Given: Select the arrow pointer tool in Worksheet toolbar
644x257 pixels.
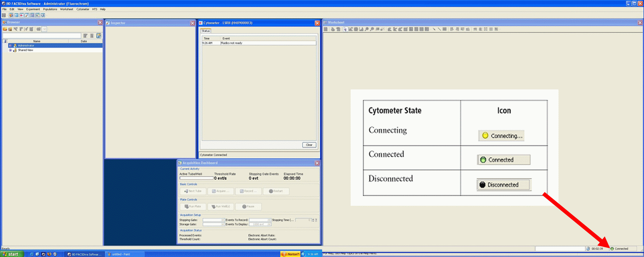Looking at the screenshot, I should click(345, 29).
